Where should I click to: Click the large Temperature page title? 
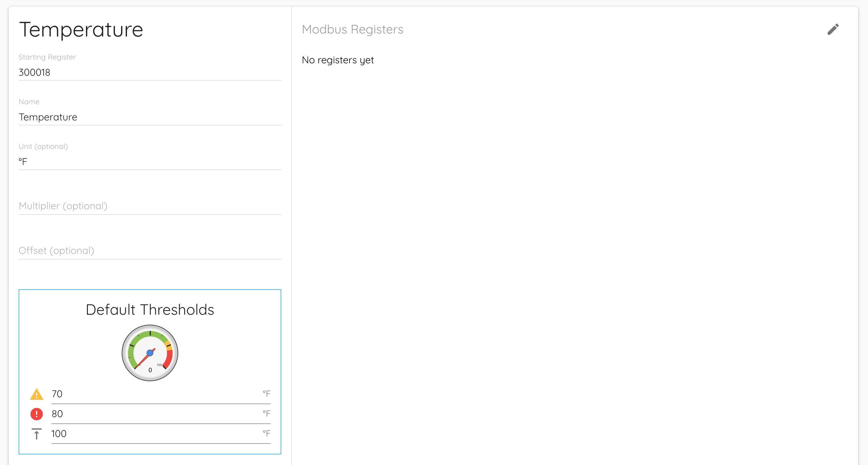(81, 30)
